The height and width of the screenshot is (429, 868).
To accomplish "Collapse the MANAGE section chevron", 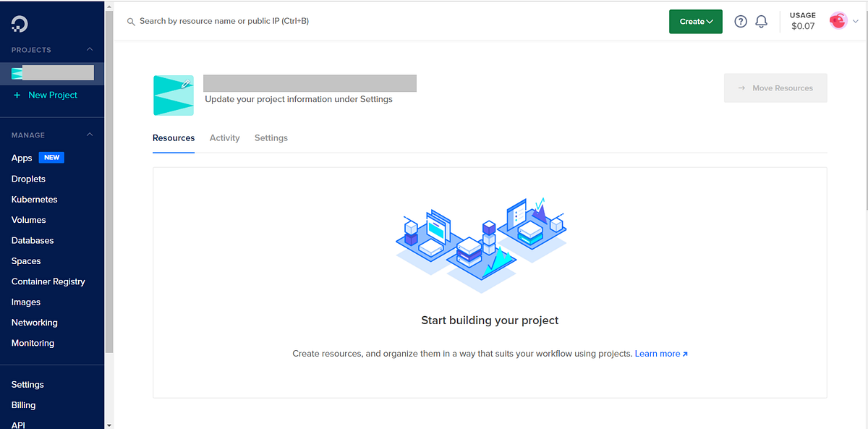I will click(x=90, y=134).
